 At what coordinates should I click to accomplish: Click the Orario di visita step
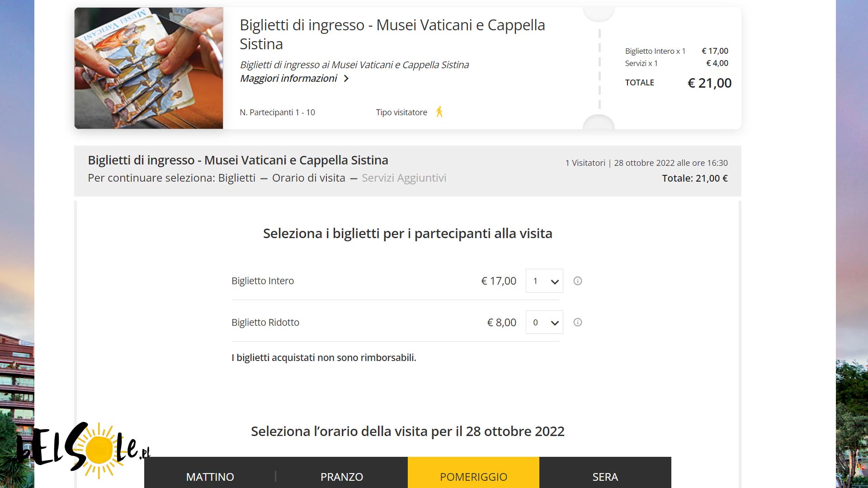pos(309,178)
